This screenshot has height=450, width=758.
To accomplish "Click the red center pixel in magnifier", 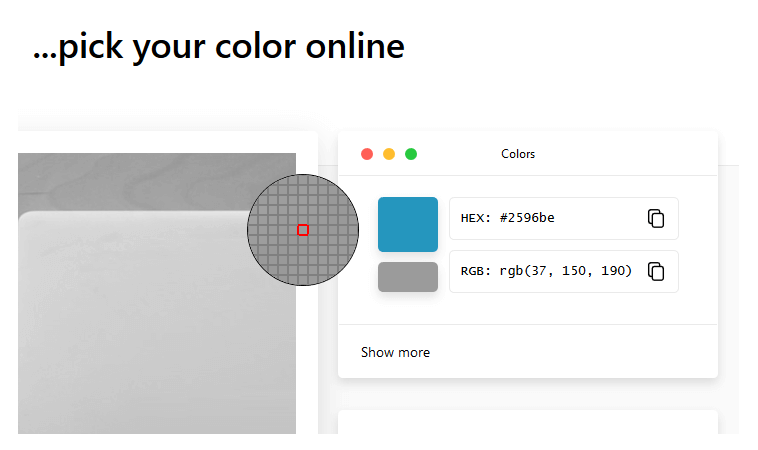I will click(303, 230).
